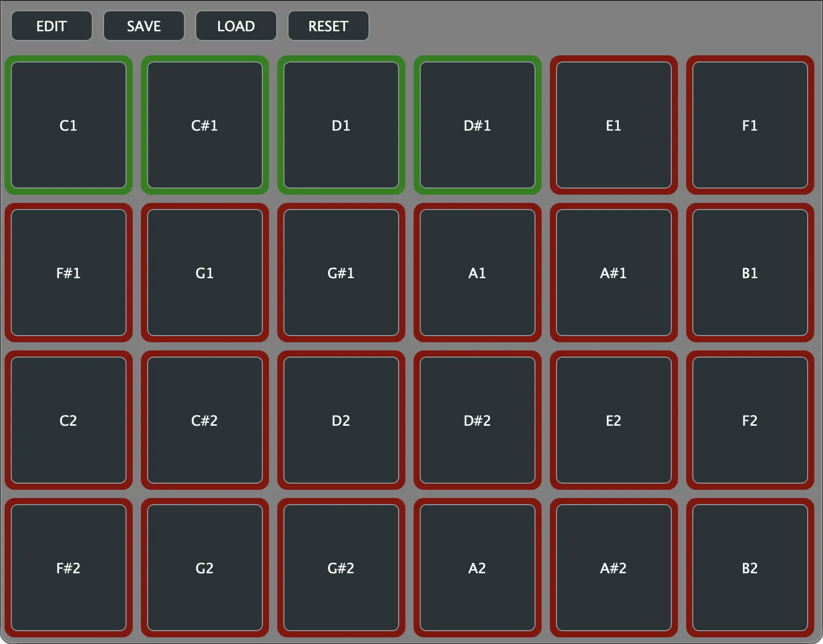The height and width of the screenshot is (644, 823).
Task: Enter pad edit mode via EDIT button
Action: point(51,26)
